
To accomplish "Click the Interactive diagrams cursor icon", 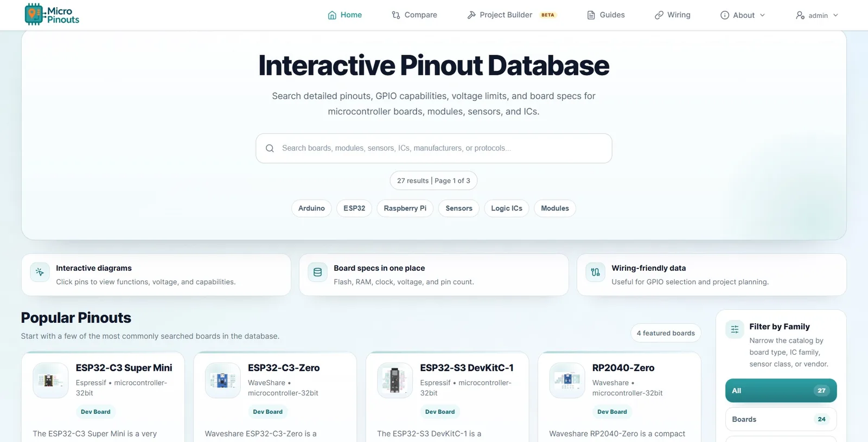I will pos(40,272).
